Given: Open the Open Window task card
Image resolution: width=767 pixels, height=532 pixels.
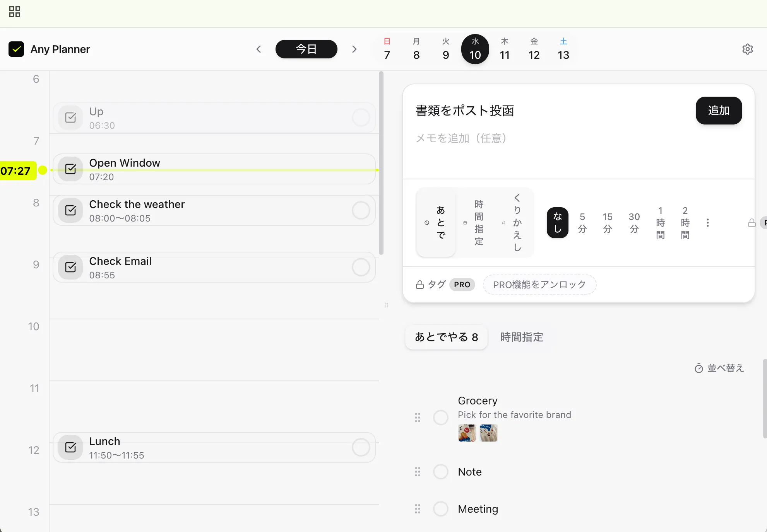Looking at the screenshot, I should coord(214,169).
